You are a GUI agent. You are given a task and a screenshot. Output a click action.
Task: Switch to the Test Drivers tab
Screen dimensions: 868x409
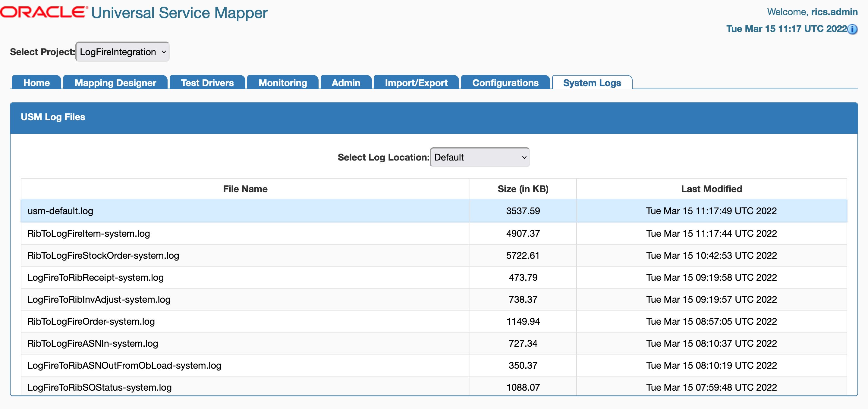(x=207, y=83)
